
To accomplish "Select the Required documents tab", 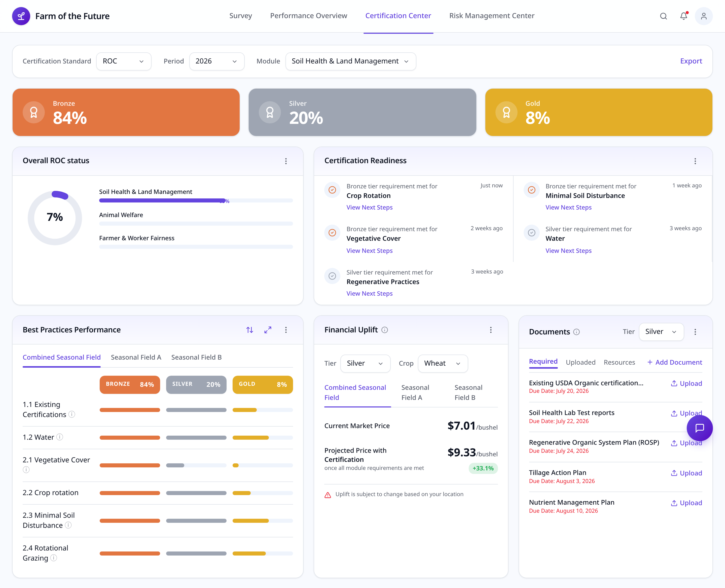I will click(x=543, y=361).
